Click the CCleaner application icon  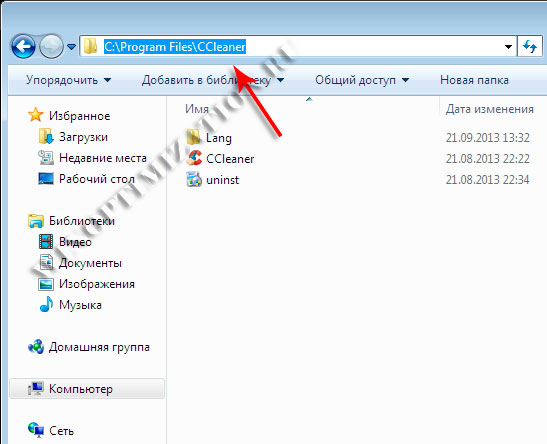(194, 158)
